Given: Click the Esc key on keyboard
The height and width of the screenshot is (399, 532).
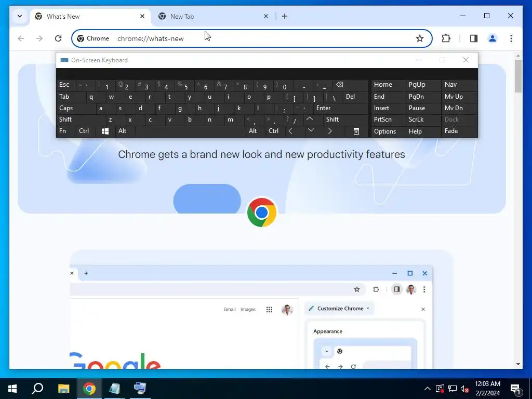Looking at the screenshot, I should coord(66,85).
